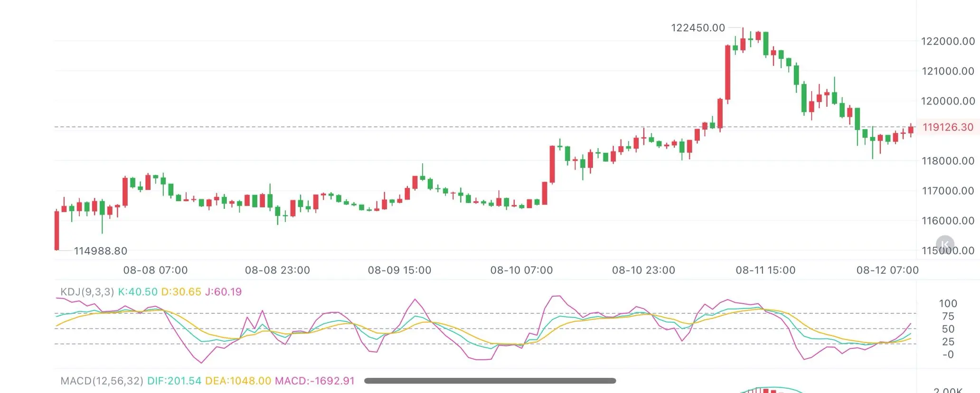Click the 08-09 15:00 time axis label
The height and width of the screenshot is (393, 980).
[399, 270]
